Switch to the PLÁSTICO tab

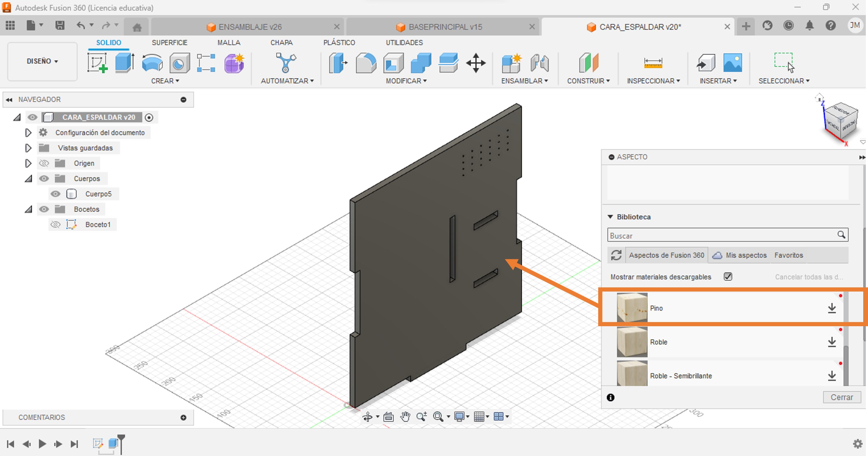point(339,43)
